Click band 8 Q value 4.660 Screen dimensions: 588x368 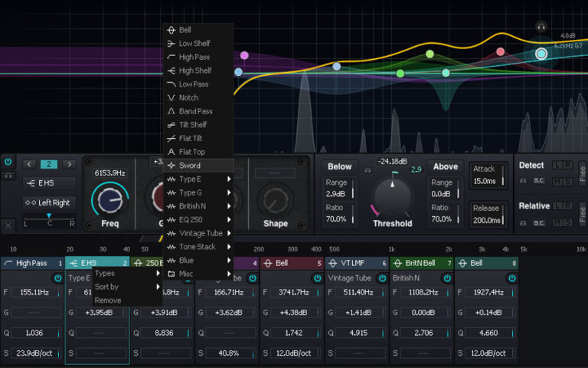tap(489, 333)
